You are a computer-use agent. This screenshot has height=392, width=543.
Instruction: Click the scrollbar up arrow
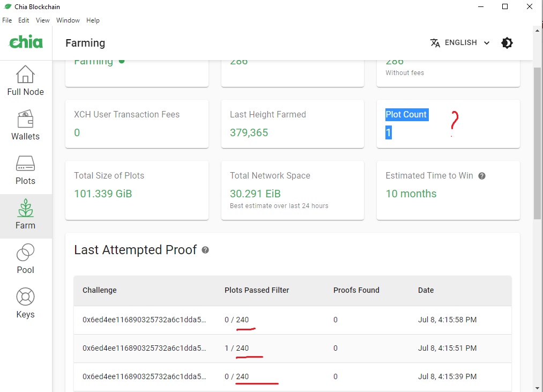click(538, 31)
